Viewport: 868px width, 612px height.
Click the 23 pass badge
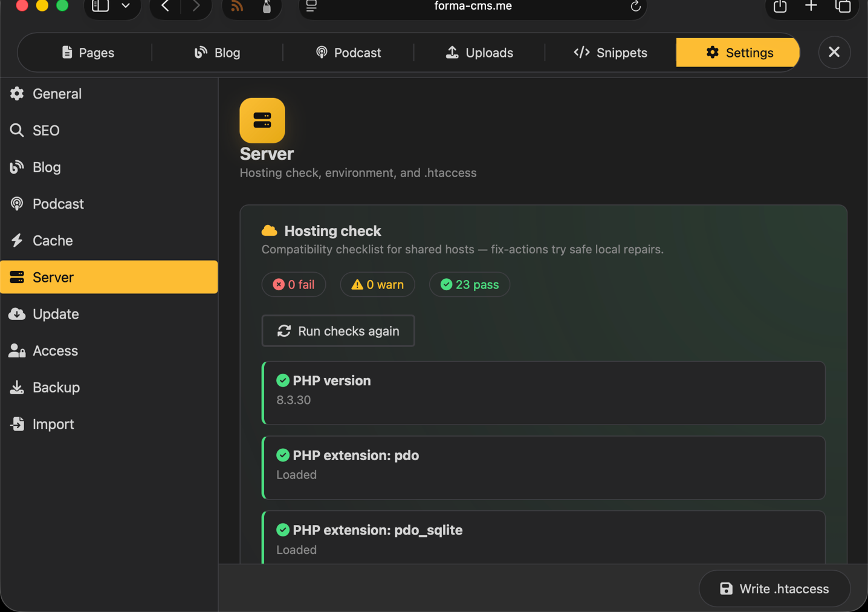point(470,284)
